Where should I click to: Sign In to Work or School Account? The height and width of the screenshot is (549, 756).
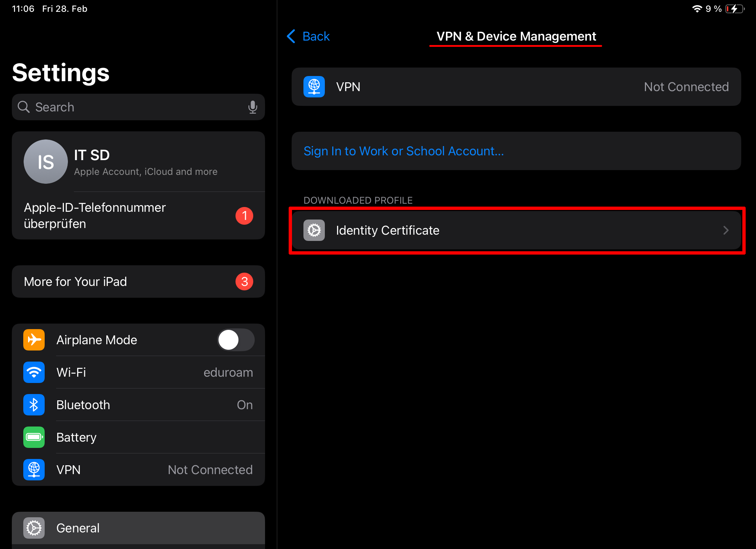403,151
